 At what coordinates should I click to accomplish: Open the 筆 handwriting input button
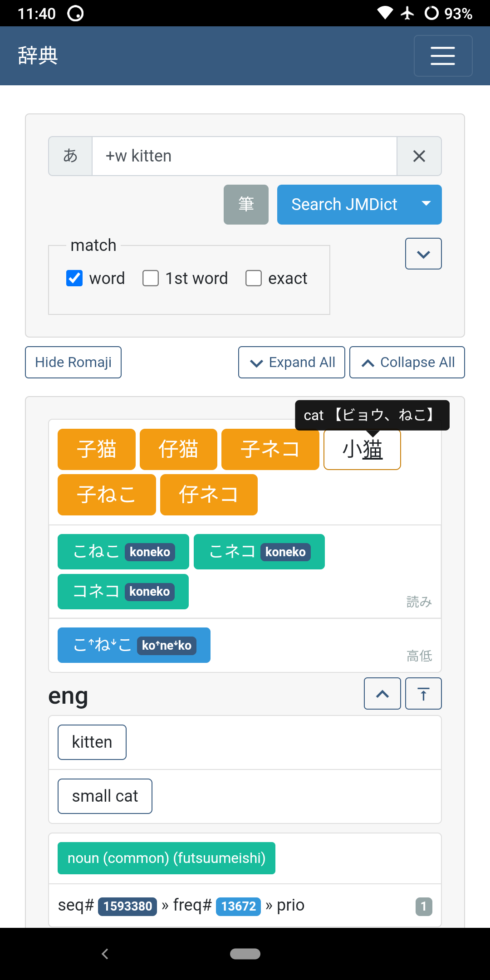tap(246, 205)
